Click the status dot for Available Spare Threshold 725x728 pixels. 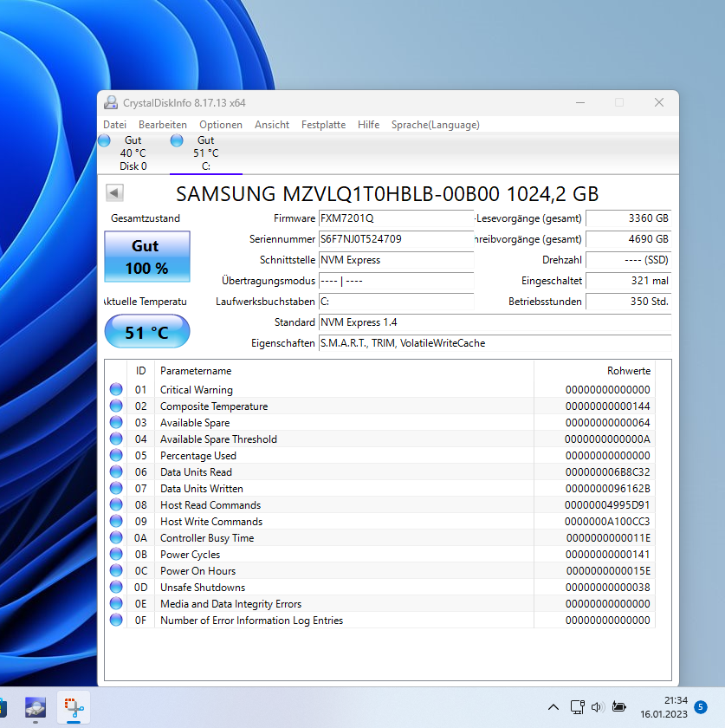pyautogui.click(x=116, y=439)
